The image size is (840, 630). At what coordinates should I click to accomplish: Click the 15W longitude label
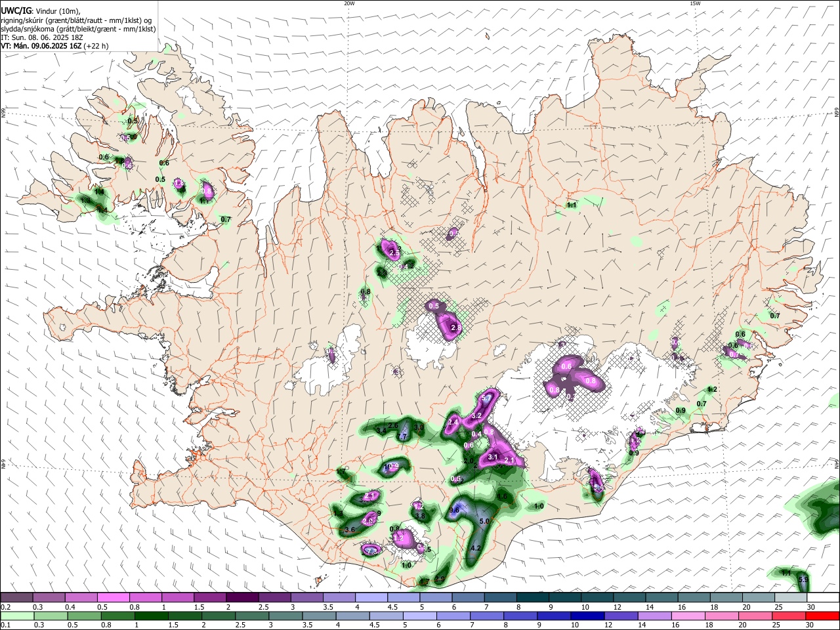[695, 3]
